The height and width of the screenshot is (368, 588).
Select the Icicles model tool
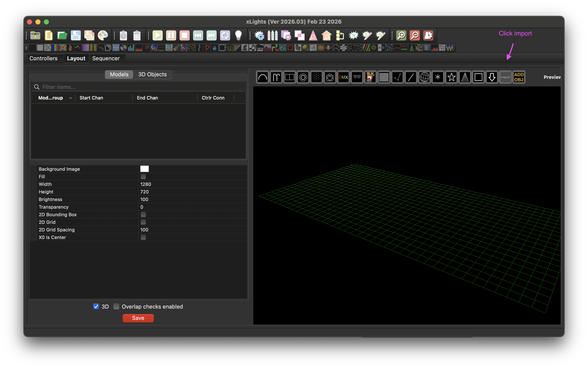click(357, 77)
